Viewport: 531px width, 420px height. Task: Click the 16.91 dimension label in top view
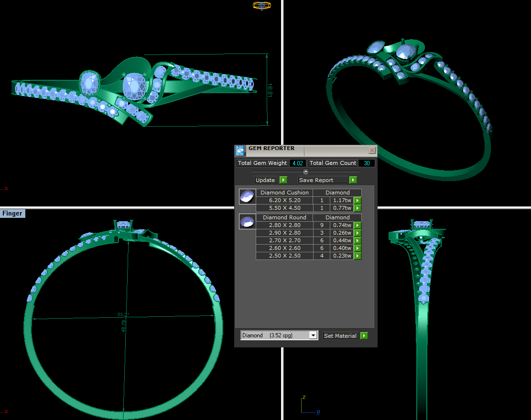(270, 90)
